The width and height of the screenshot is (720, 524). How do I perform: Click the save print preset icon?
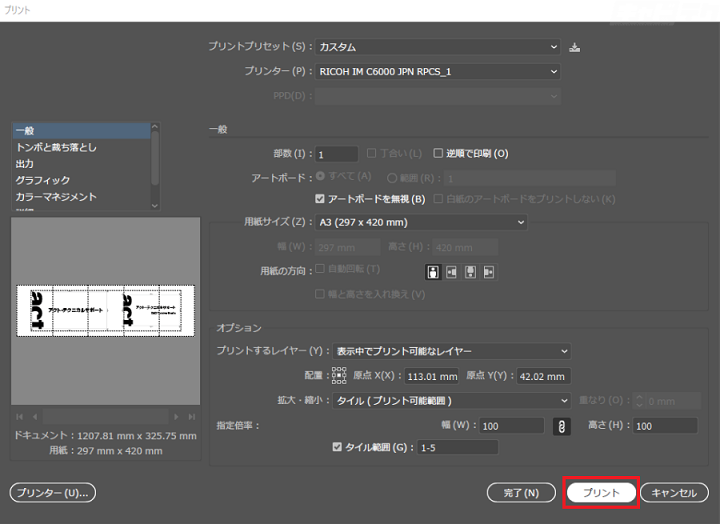coord(574,47)
